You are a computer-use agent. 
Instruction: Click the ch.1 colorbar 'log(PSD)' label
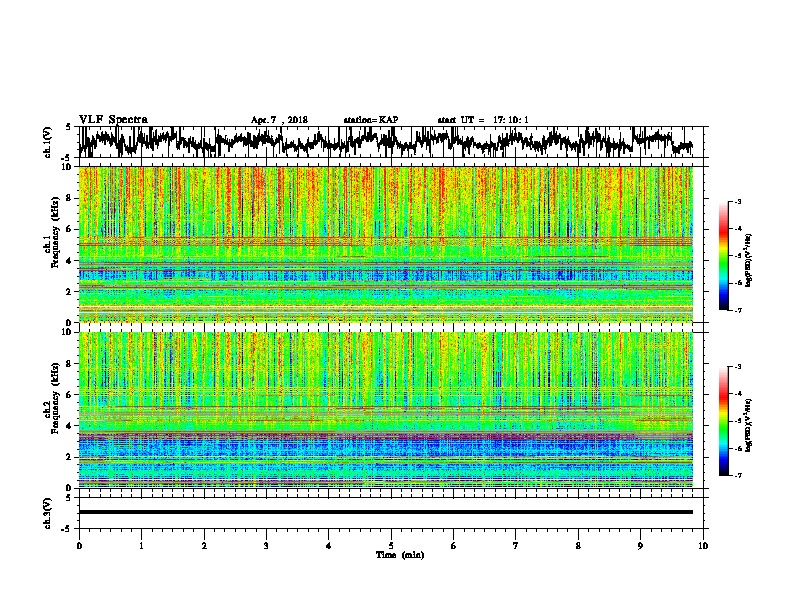[x=749, y=261]
